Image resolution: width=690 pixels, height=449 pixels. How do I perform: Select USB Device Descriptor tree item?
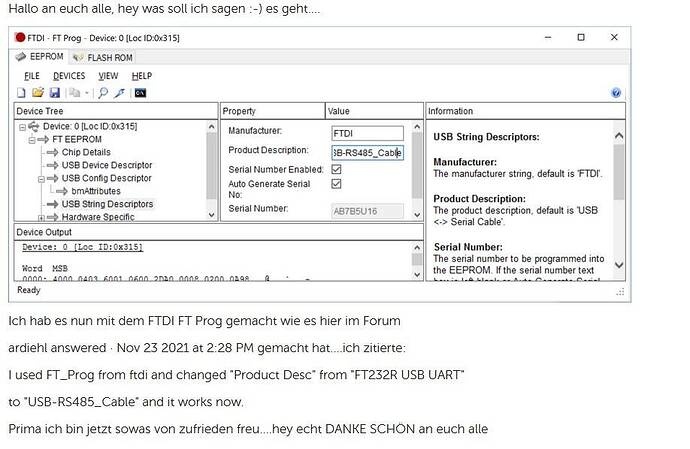(x=107, y=165)
